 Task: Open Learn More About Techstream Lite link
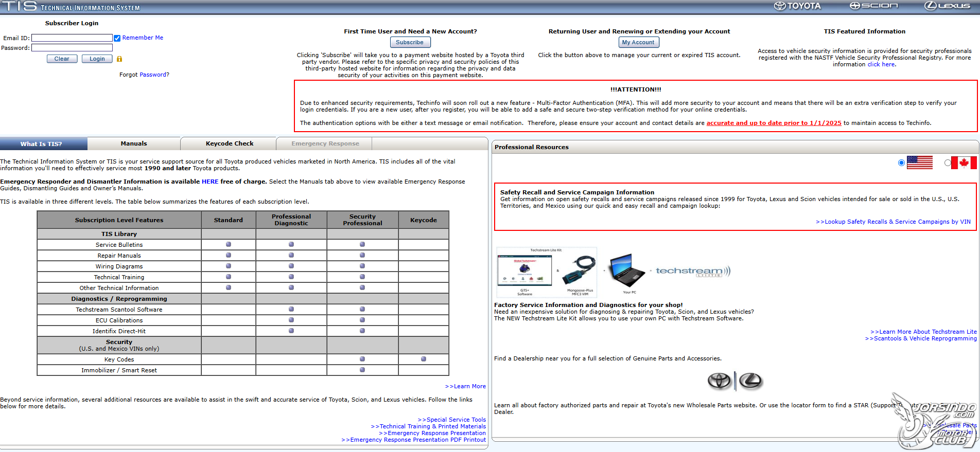tap(923, 332)
